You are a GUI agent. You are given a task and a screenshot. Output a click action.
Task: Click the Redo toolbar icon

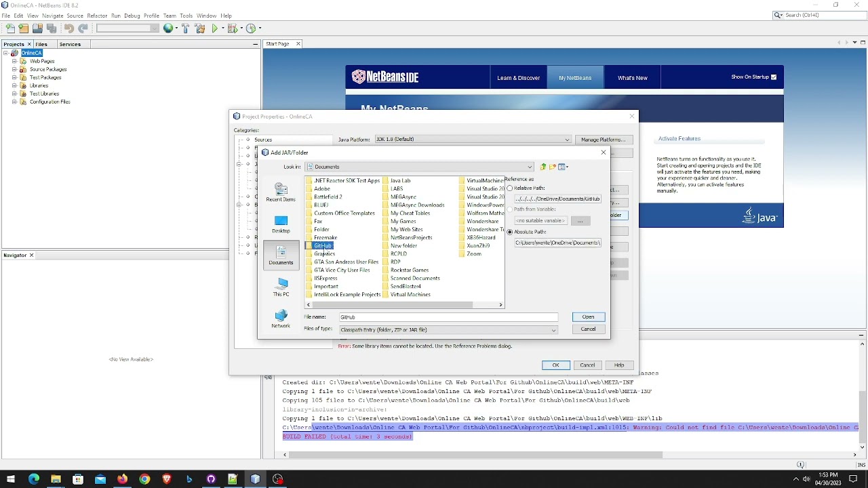[x=83, y=28]
